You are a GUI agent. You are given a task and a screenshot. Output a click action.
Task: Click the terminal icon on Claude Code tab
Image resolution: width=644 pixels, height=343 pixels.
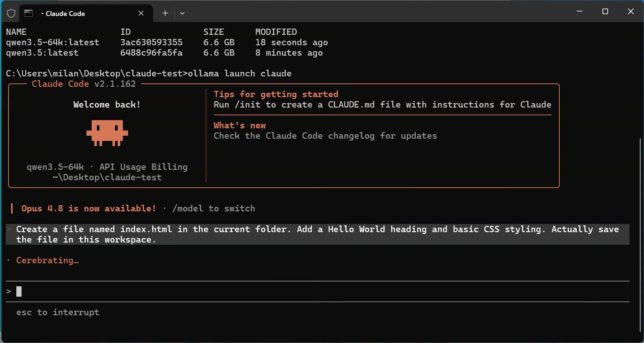click(x=29, y=13)
